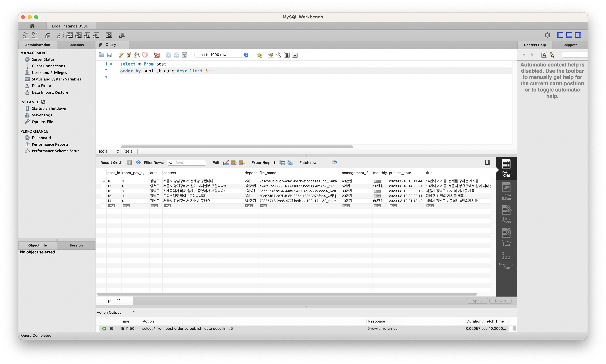Switch to the Session tab
This screenshot has width=606, height=364.
pyautogui.click(x=76, y=245)
